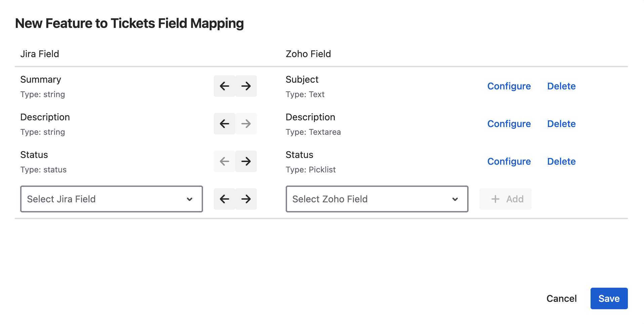Screen dimensions: 644x324
Task: Click right arrow for Status row
Action: pyautogui.click(x=246, y=161)
